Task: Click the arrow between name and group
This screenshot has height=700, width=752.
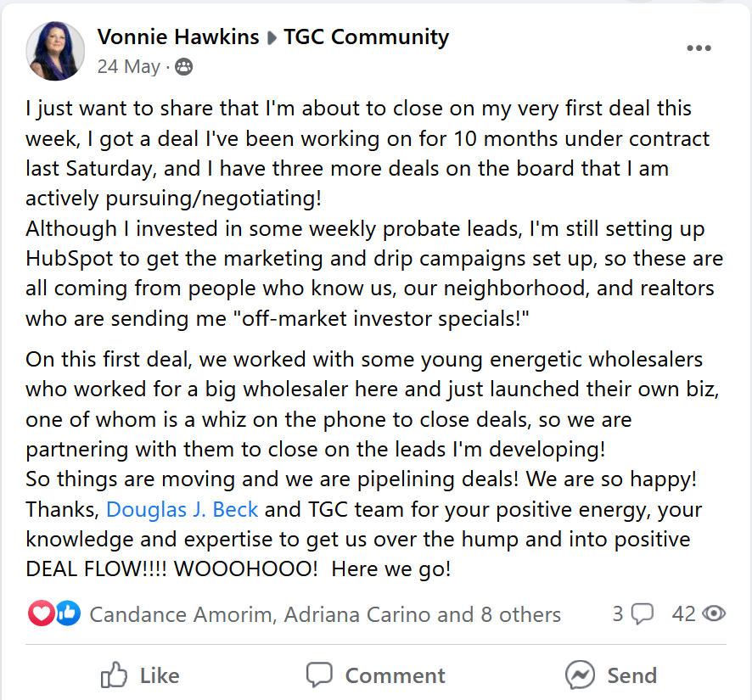Action: (x=272, y=38)
